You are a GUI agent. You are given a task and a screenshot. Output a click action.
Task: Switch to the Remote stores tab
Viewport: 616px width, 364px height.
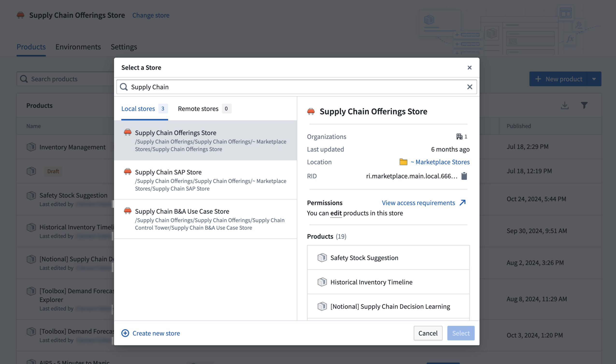pyautogui.click(x=198, y=109)
